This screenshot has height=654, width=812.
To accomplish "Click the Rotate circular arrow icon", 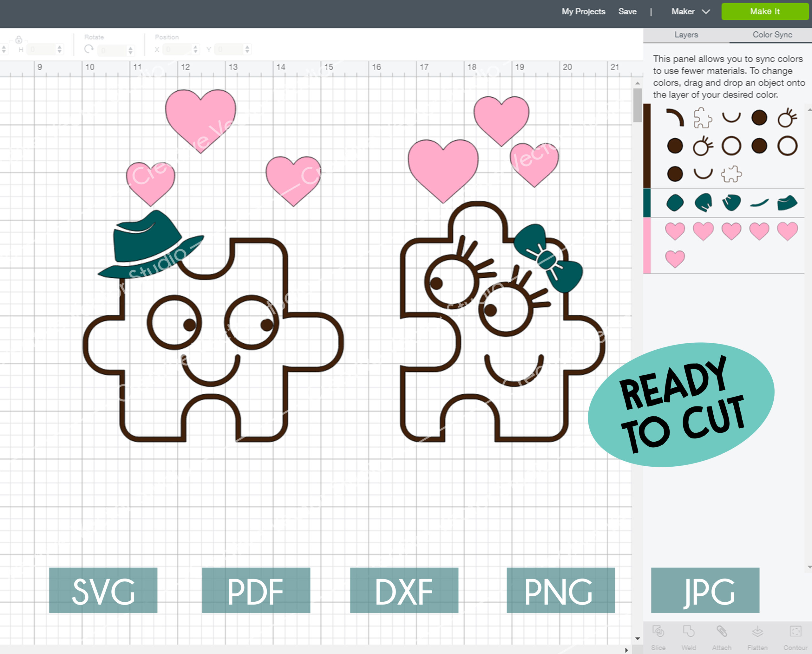I will coord(89,49).
